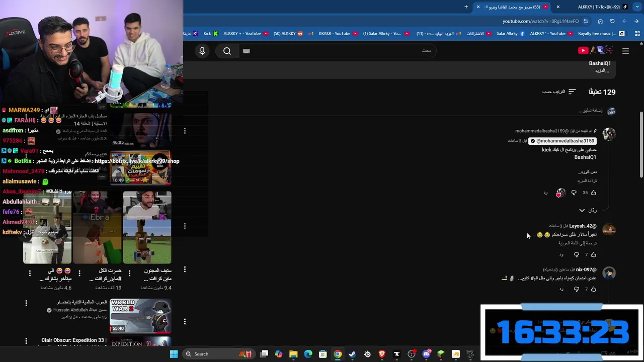Like the pinned mohammedalbasha3159 comment
The image size is (644, 362).
click(594, 193)
